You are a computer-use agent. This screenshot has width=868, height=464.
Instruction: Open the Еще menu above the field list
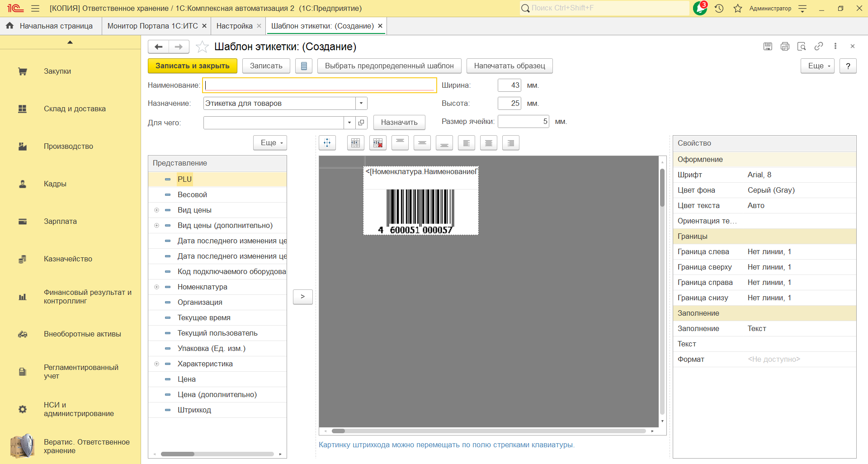click(270, 143)
